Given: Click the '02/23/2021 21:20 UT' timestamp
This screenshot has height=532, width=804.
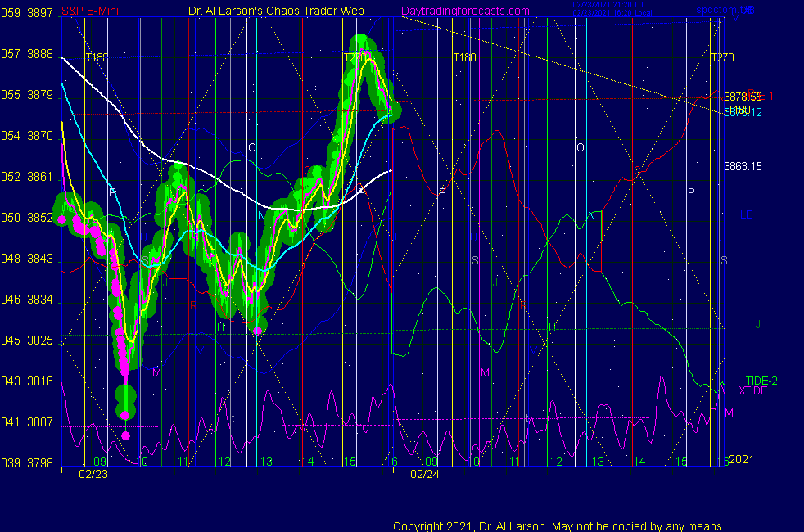Looking at the screenshot, I should (608, 5).
